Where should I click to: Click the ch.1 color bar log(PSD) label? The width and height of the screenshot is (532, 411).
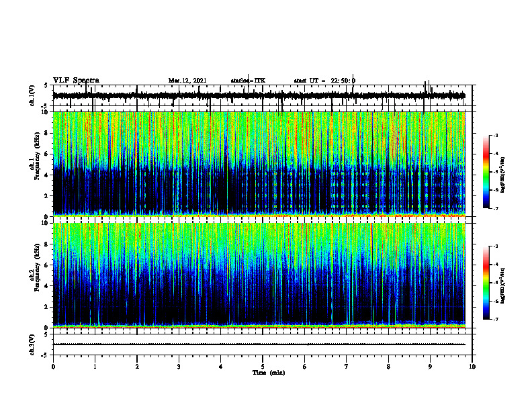pos(503,175)
